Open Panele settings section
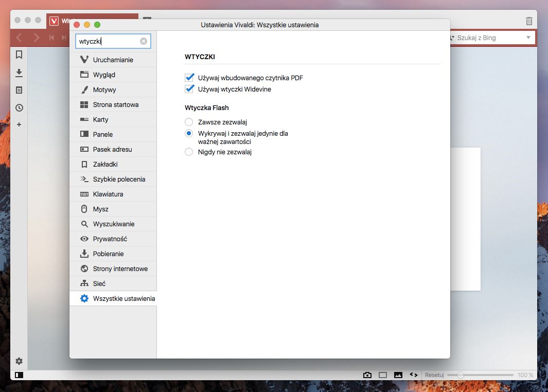The width and height of the screenshot is (548, 392). [113, 134]
